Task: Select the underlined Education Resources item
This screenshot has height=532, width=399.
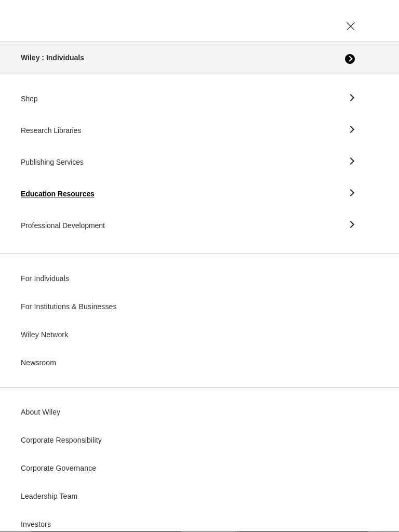Action: [57, 194]
